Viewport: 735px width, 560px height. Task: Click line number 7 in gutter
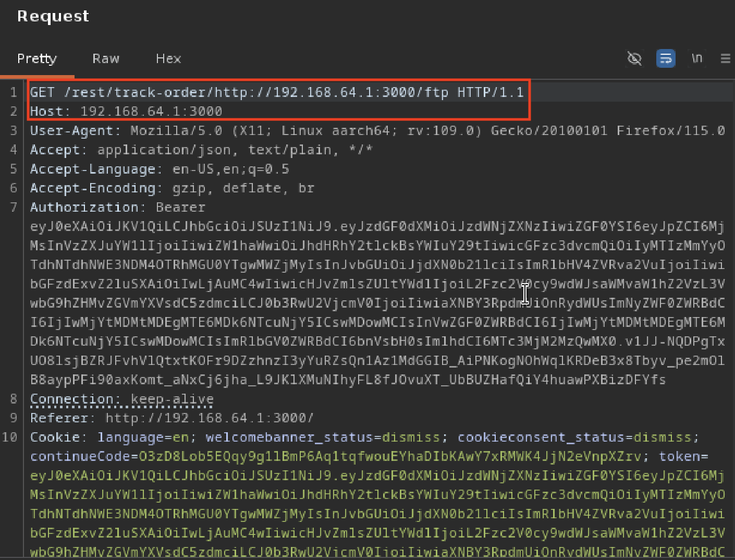point(14,207)
